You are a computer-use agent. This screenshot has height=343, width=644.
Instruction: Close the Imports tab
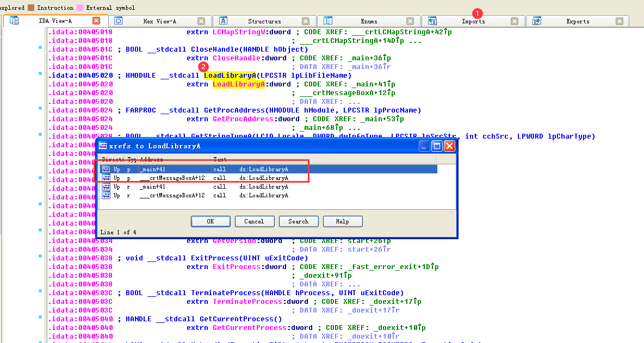[x=514, y=21]
